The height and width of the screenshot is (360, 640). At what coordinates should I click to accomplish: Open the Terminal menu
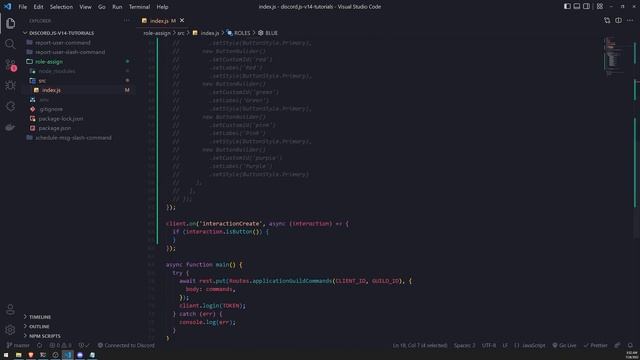coord(139,7)
